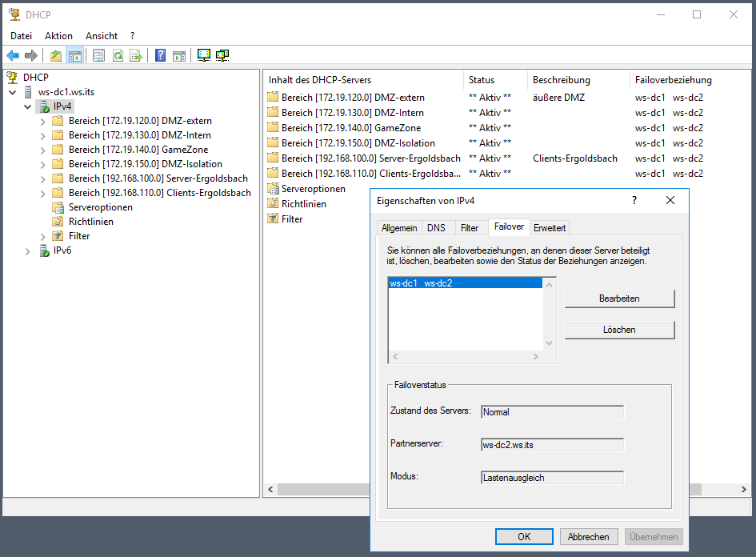Screen dimensions: 756x557
Task: Click the blue Back arrow in toolbar
Action: 13,56
